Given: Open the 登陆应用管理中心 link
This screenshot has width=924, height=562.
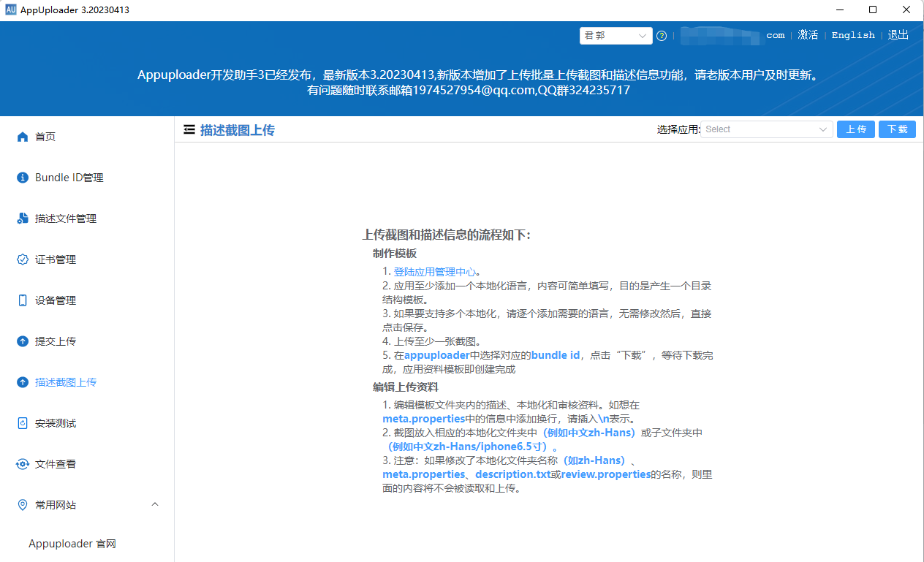Looking at the screenshot, I should coord(434,272).
